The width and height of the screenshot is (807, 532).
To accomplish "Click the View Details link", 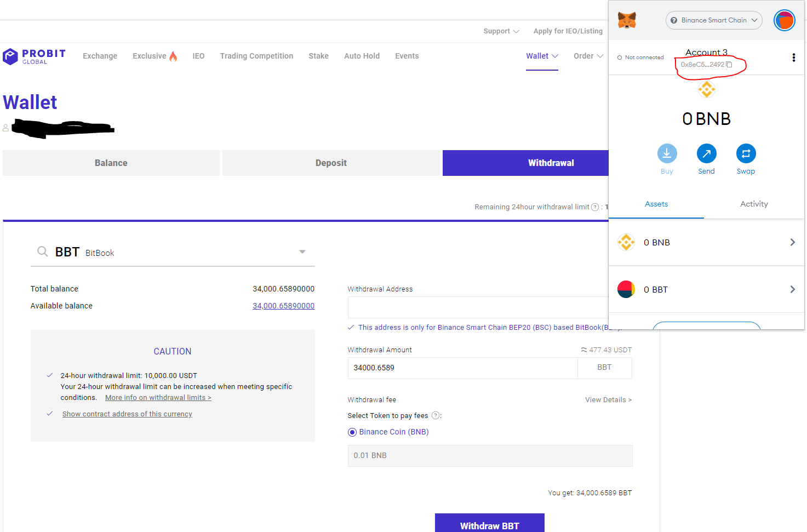I will pos(608,400).
